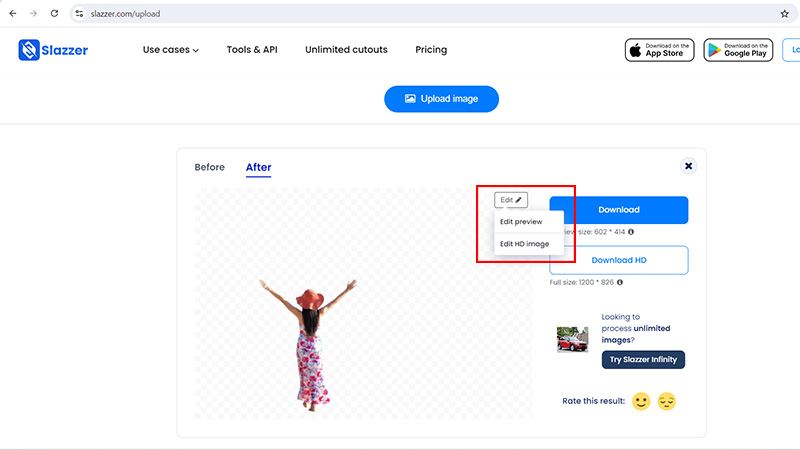Click the red car thumbnail
This screenshot has height=450, width=800.
point(572,339)
